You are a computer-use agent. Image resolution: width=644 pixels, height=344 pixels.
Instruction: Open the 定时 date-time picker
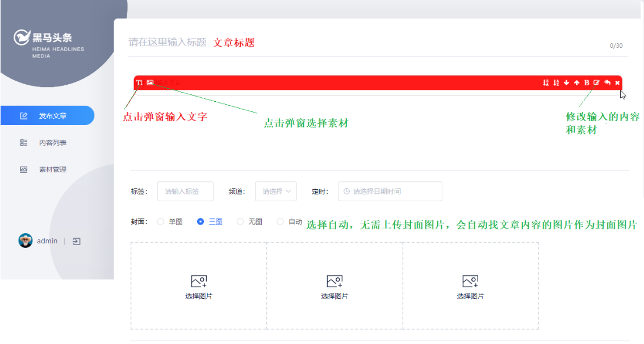(390, 191)
